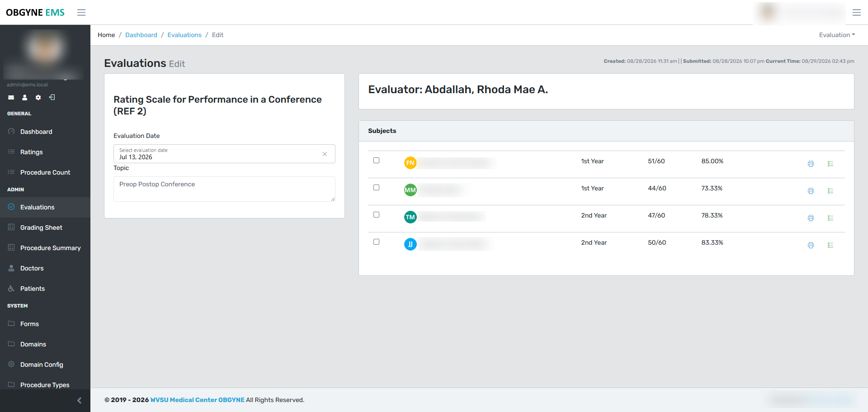Click the evaluation date field showing Jul 13, 2026
868x412 pixels.
coord(224,154)
